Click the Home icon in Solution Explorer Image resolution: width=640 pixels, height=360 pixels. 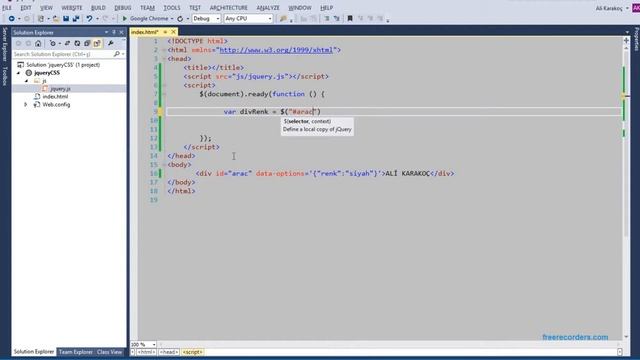click(x=38, y=43)
